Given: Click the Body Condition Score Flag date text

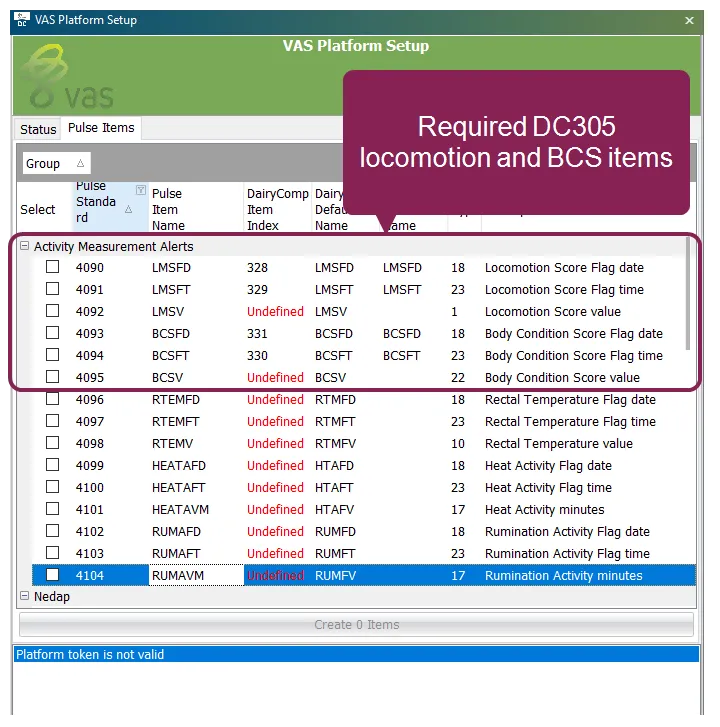Looking at the screenshot, I should tap(573, 333).
